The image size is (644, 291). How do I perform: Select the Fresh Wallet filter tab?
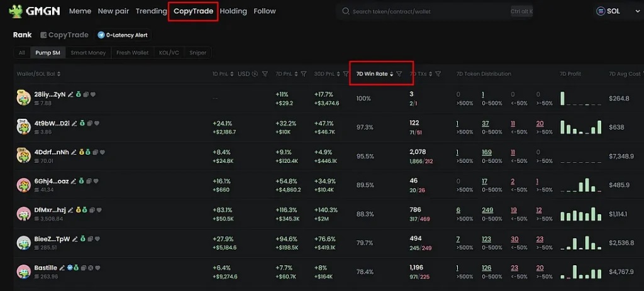[x=132, y=53]
